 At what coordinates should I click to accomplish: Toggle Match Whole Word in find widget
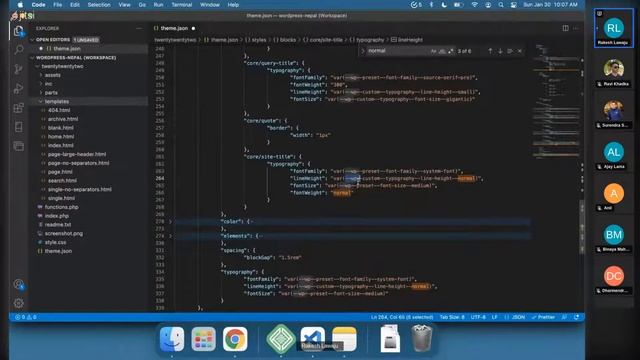click(x=442, y=51)
